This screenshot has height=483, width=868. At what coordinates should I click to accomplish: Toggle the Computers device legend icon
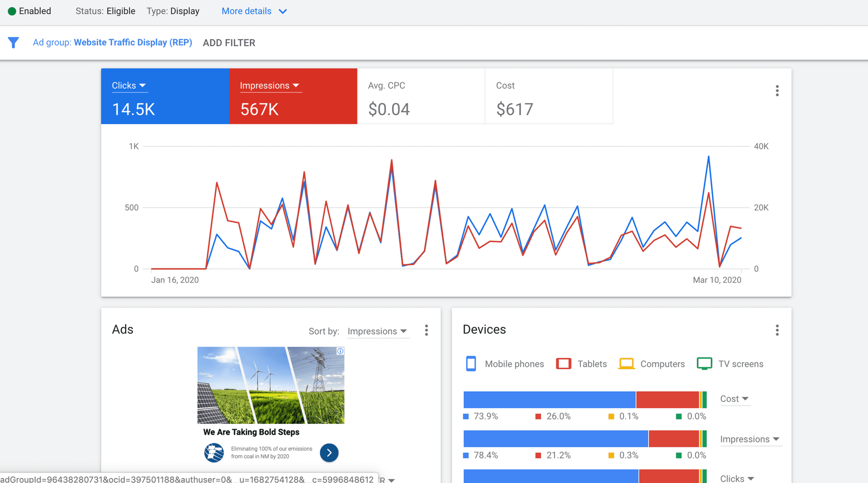pyautogui.click(x=626, y=364)
